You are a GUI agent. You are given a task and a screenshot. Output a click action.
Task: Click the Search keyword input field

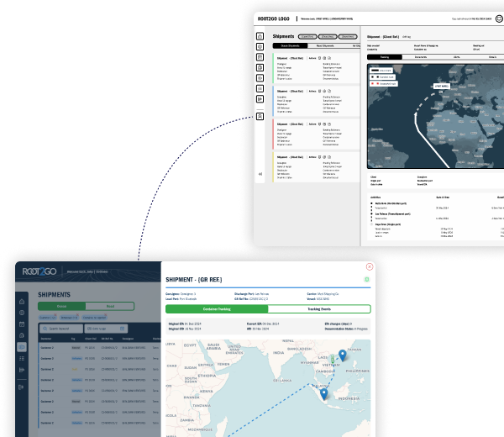click(61, 329)
